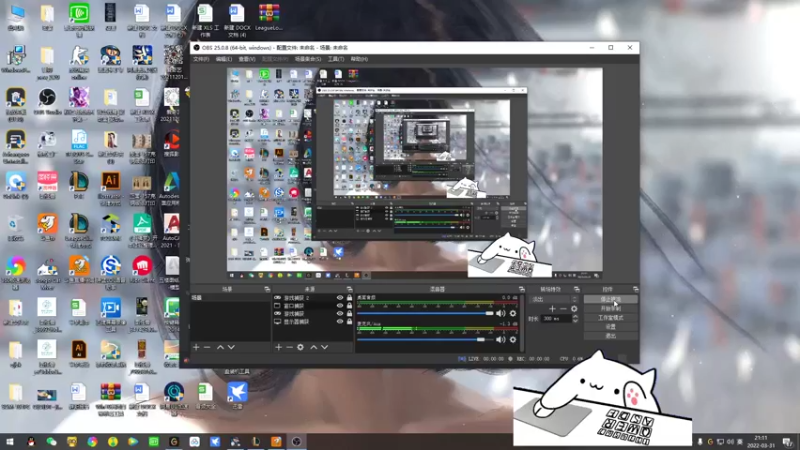Open QQ penguin icon on taskbar
The width and height of the screenshot is (800, 450).
coord(31,442)
